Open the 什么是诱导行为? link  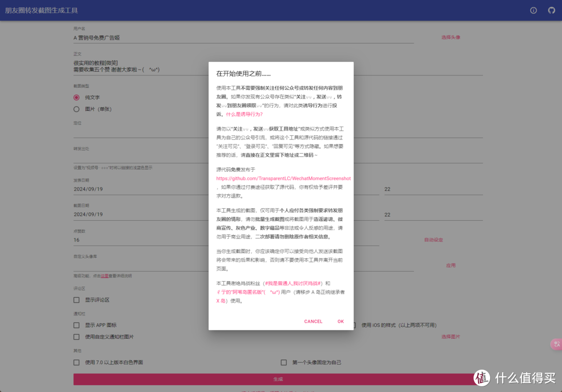(x=244, y=114)
